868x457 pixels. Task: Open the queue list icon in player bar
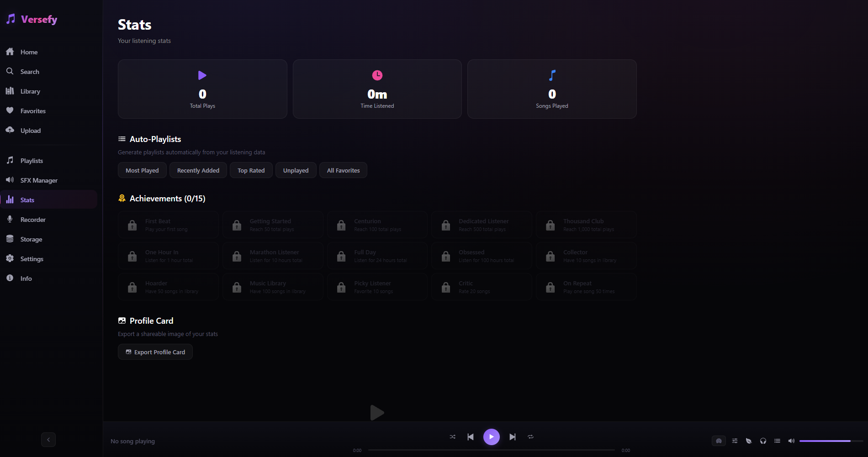777,441
